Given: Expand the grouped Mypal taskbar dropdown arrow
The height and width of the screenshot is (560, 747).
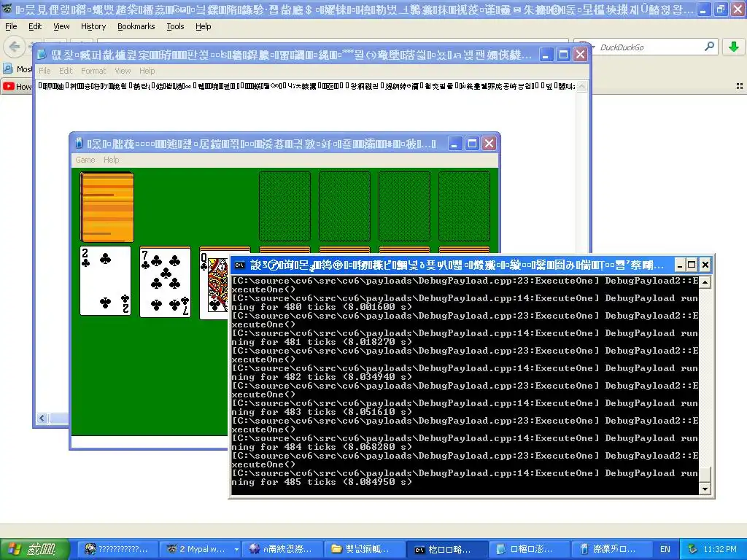Looking at the screenshot, I should 236,549.
